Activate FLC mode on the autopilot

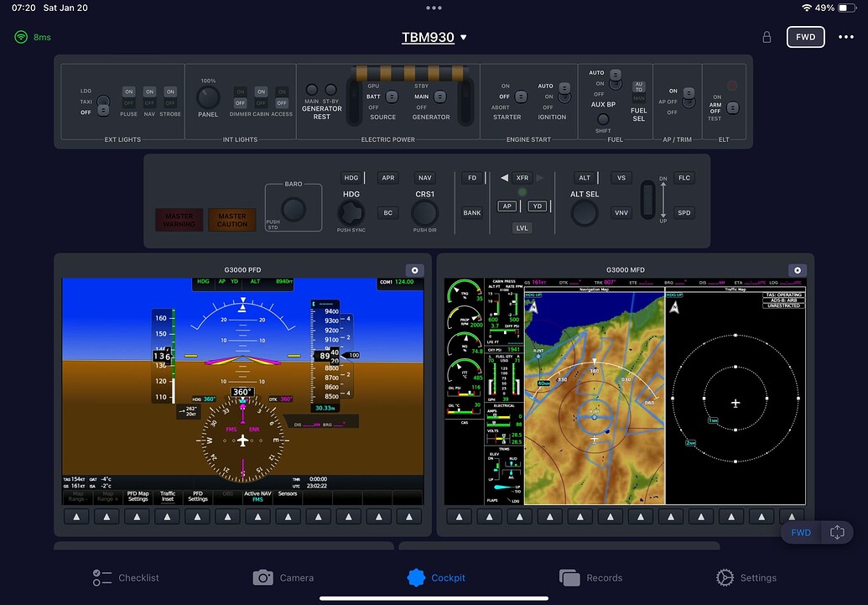pyautogui.click(x=683, y=177)
